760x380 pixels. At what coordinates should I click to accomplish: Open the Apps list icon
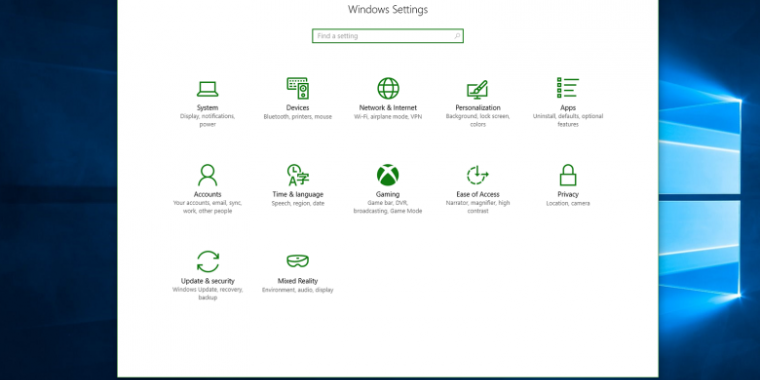point(568,88)
